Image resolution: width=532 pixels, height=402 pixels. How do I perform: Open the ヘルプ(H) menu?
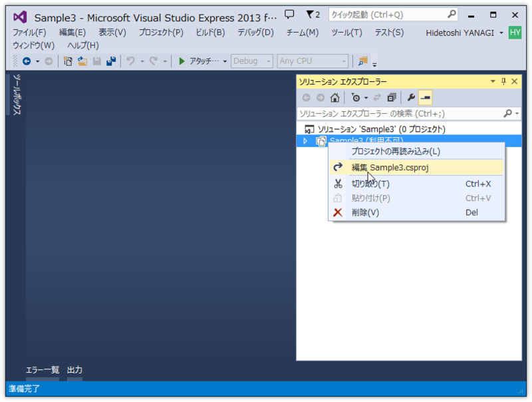(83, 45)
